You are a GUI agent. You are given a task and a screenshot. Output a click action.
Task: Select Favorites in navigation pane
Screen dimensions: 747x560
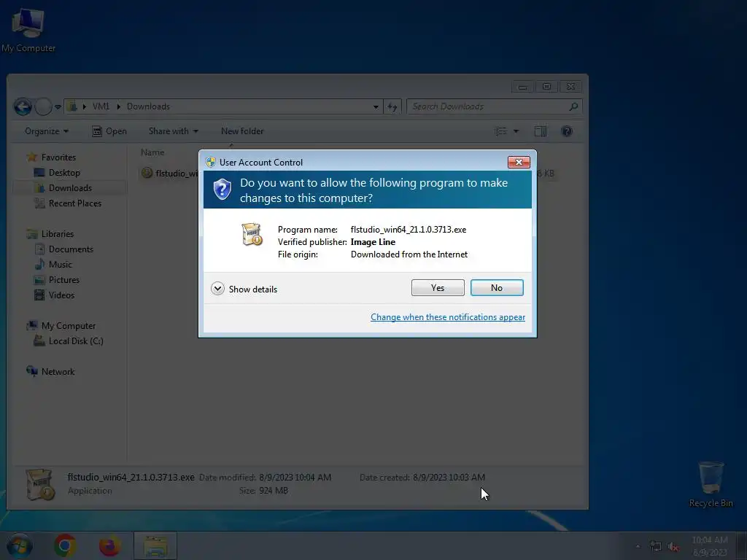point(58,157)
